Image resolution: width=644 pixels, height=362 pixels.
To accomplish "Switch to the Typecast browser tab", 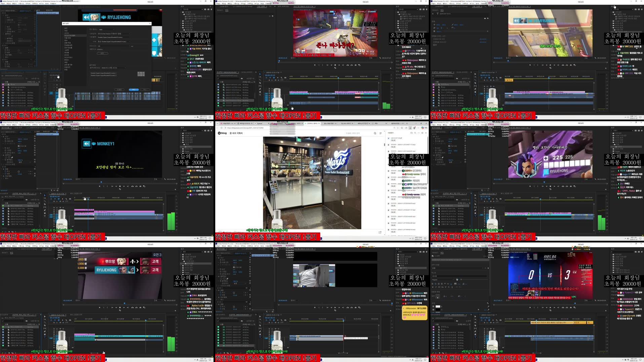I will coord(260,123).
